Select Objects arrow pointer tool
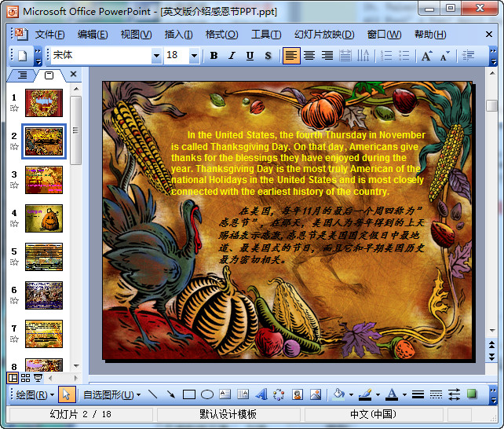The width and height of the screenshot is (504, 429). [x=67, y=394]
